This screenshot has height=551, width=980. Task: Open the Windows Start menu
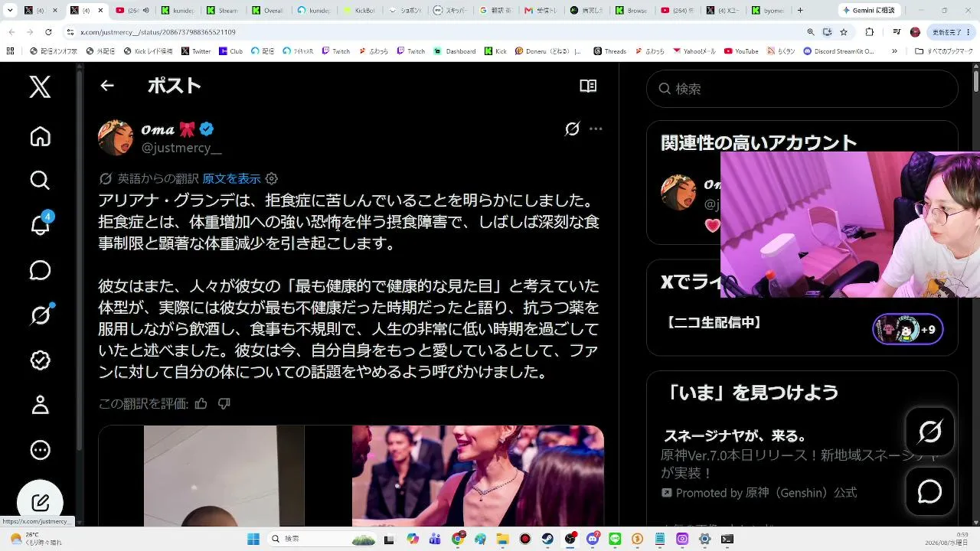(253, 539)
